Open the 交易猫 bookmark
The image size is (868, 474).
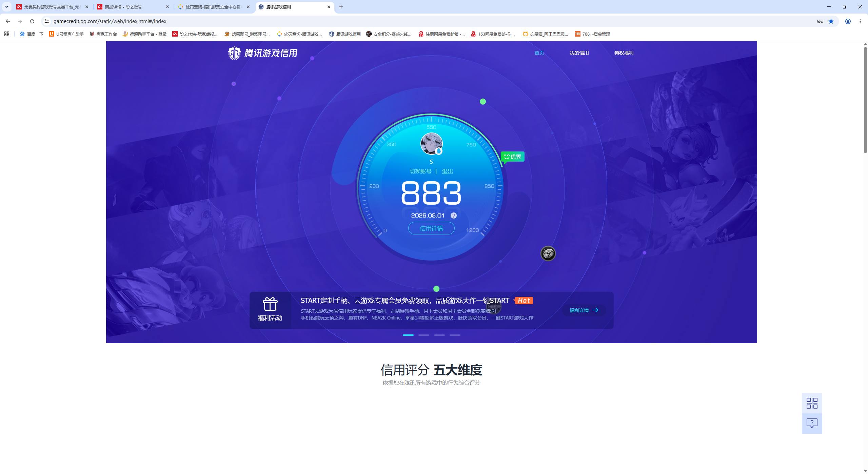tap(546, 34)
